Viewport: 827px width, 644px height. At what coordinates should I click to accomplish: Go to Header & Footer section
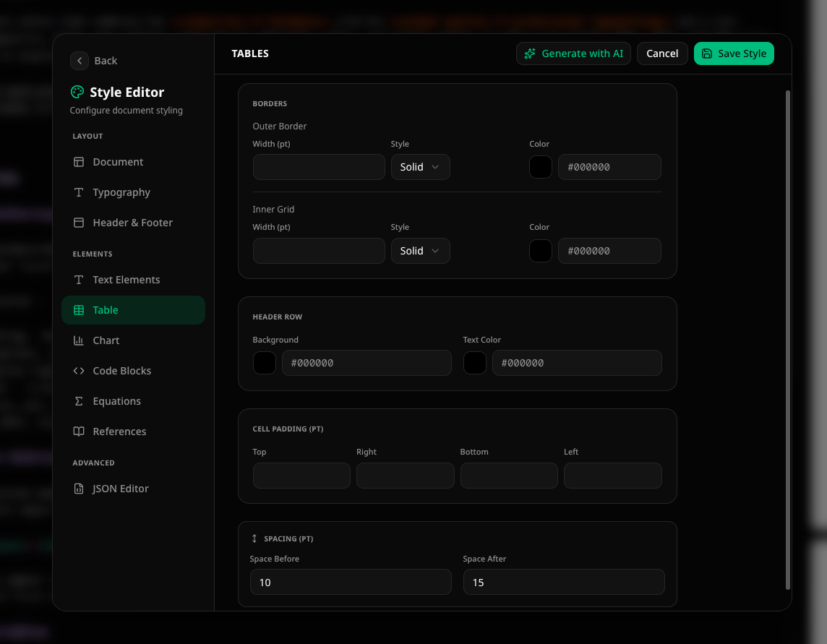(134, 223)
